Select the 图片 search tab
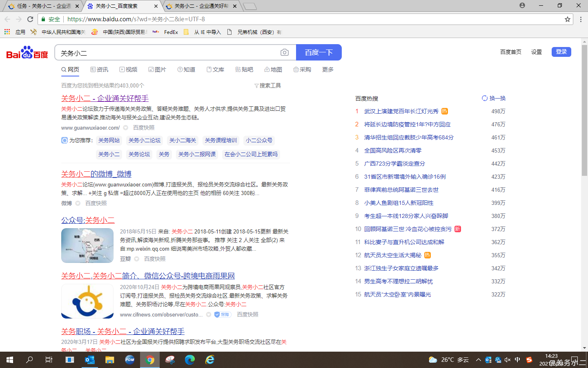The width and height of the screenshot is (588, 368). click(157, 70)
